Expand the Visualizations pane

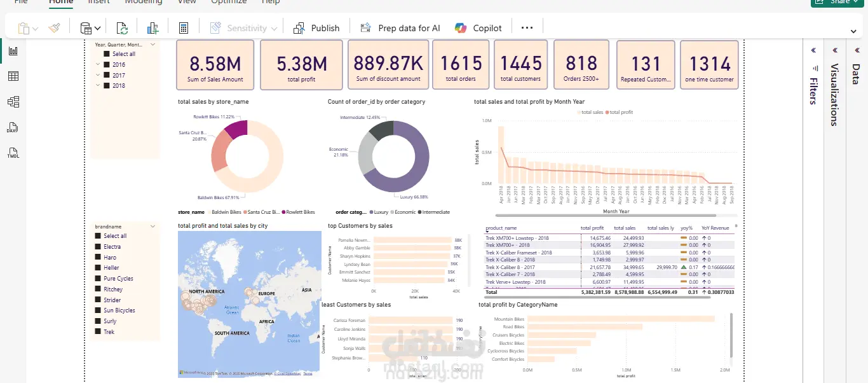pos(835,50)
